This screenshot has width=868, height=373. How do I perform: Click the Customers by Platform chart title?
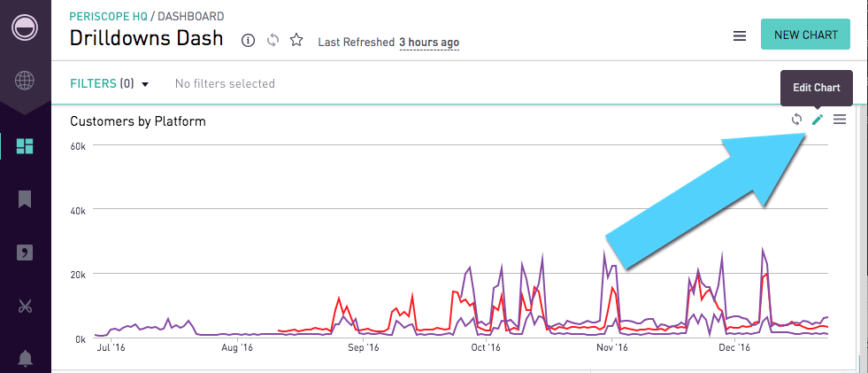tap(138, 120)
